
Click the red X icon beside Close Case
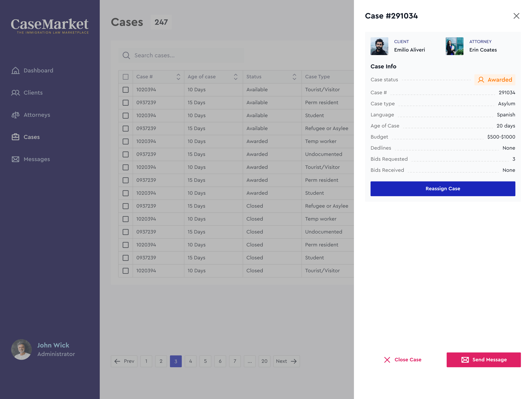[387, 360]
